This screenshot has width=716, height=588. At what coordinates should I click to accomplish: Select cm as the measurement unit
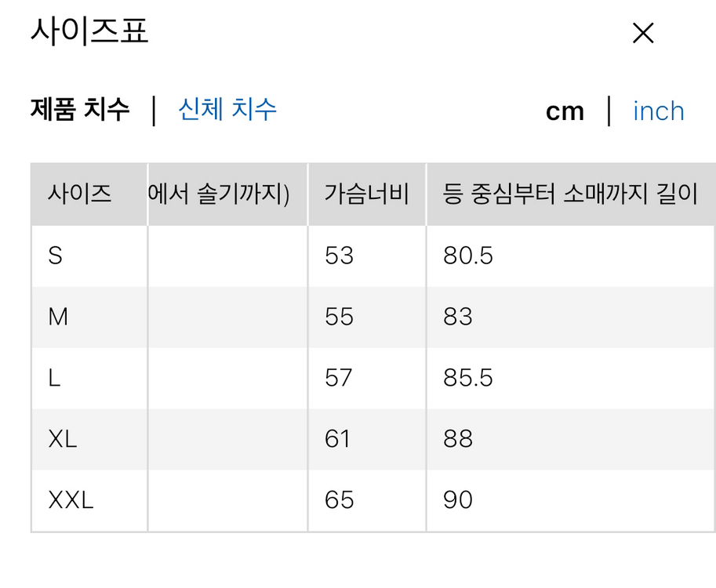coord(565,111)
